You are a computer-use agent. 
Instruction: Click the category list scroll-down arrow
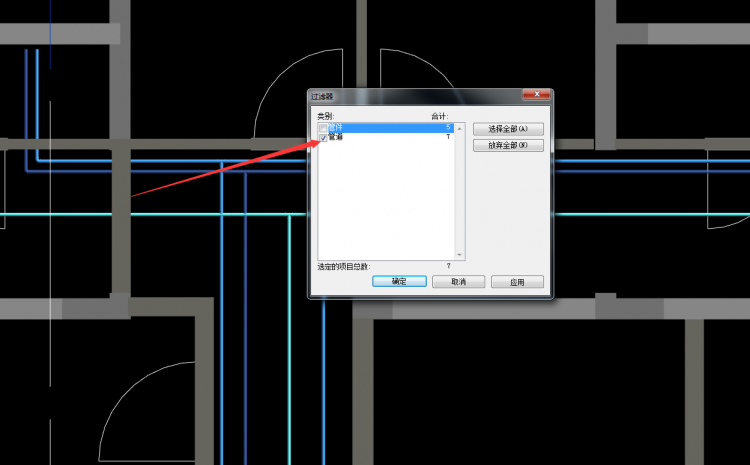pos(460,255)
